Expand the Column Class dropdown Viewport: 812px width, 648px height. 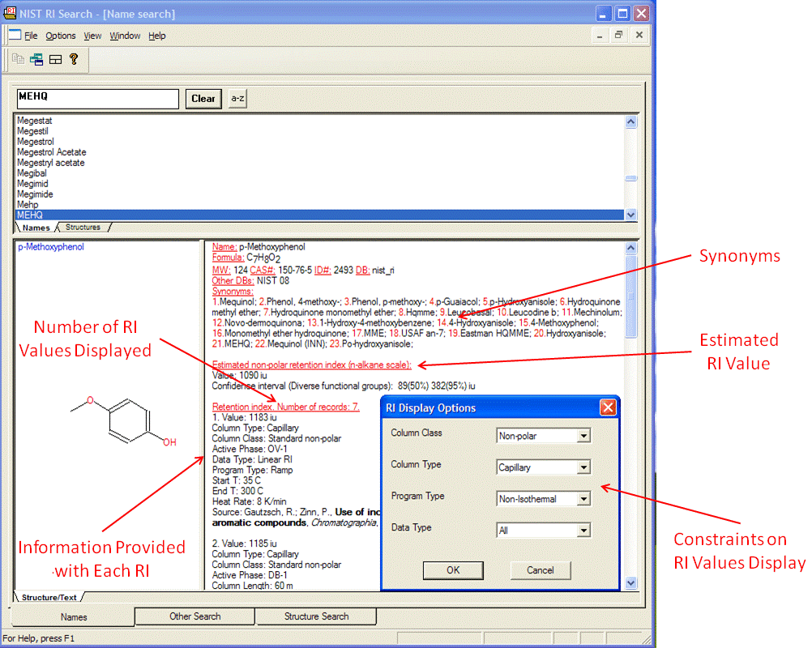coord(583,436)
